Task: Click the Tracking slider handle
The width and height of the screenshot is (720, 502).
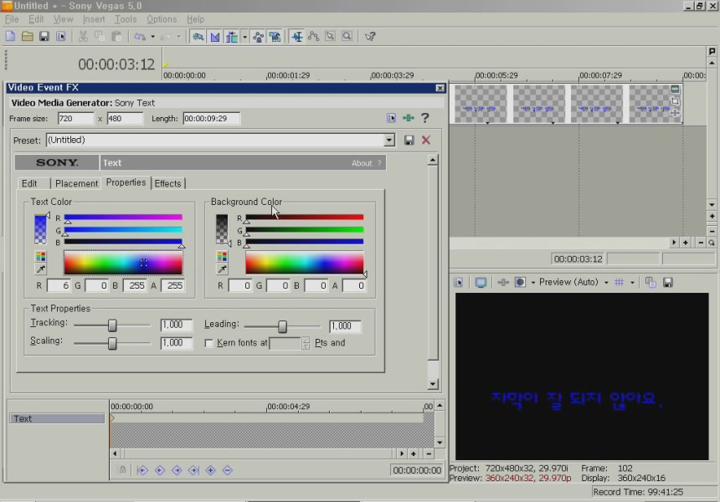Action: coord(112,325)
